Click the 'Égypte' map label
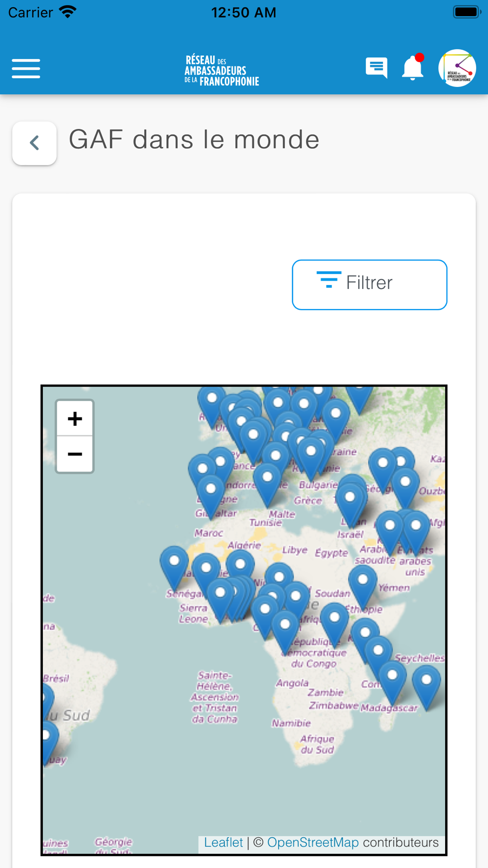This screenshot has height=868, width=488. (x=331, y=553)
